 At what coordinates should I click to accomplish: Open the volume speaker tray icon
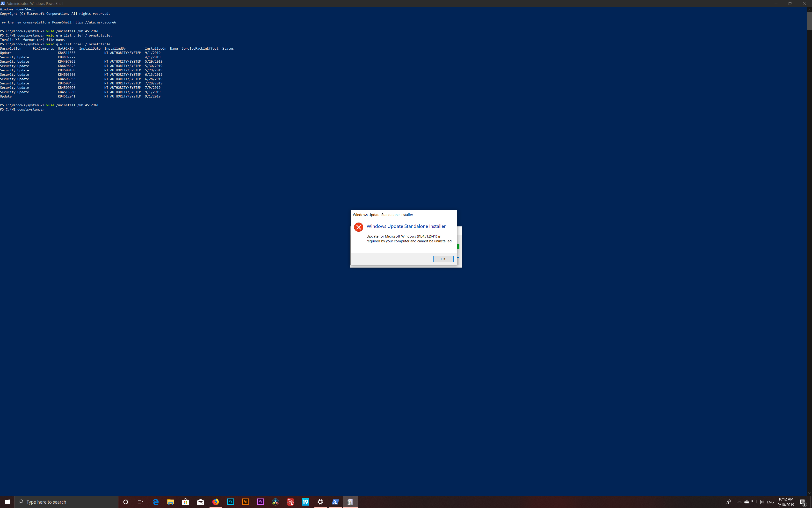coord(761,502)
